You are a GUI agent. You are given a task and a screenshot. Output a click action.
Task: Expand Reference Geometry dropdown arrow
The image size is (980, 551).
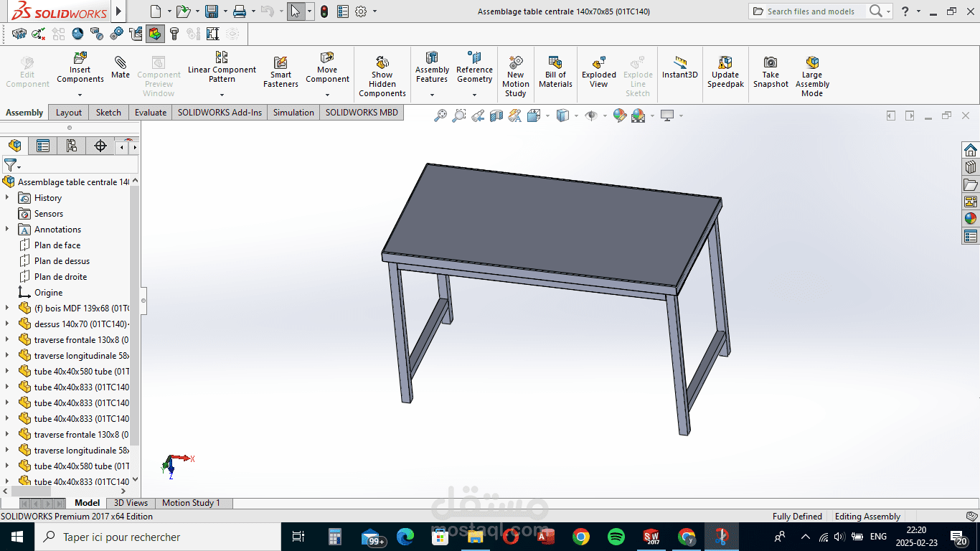tap(474, 95)
